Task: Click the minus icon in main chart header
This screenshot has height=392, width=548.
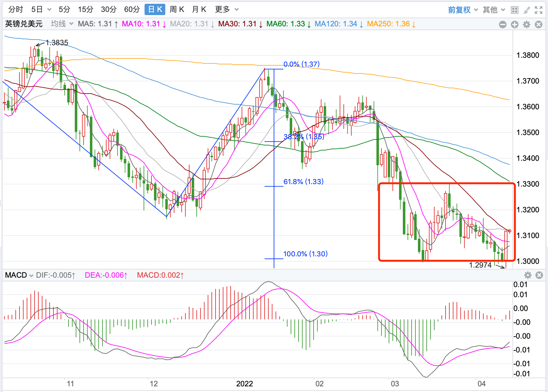Action: [x=503, y=24]
